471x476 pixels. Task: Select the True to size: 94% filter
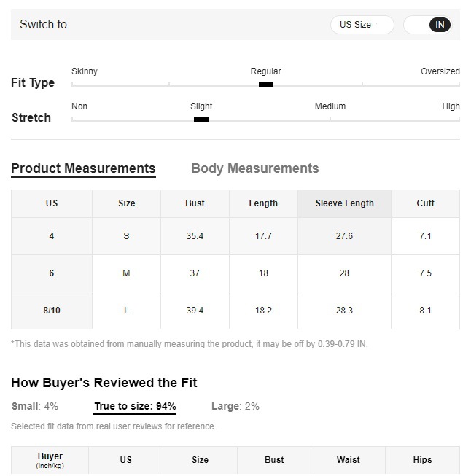point(135,407)
